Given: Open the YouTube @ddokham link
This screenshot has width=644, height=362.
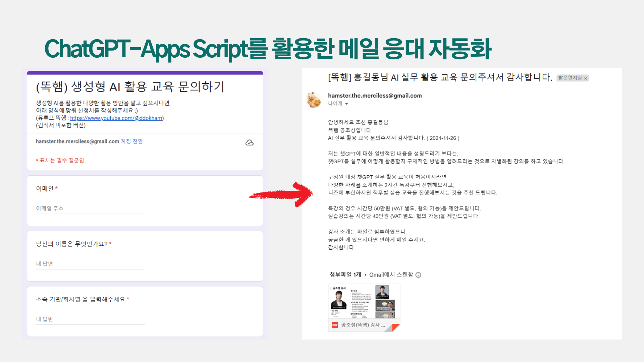Looking at the screenshot, I should (116, 118).
